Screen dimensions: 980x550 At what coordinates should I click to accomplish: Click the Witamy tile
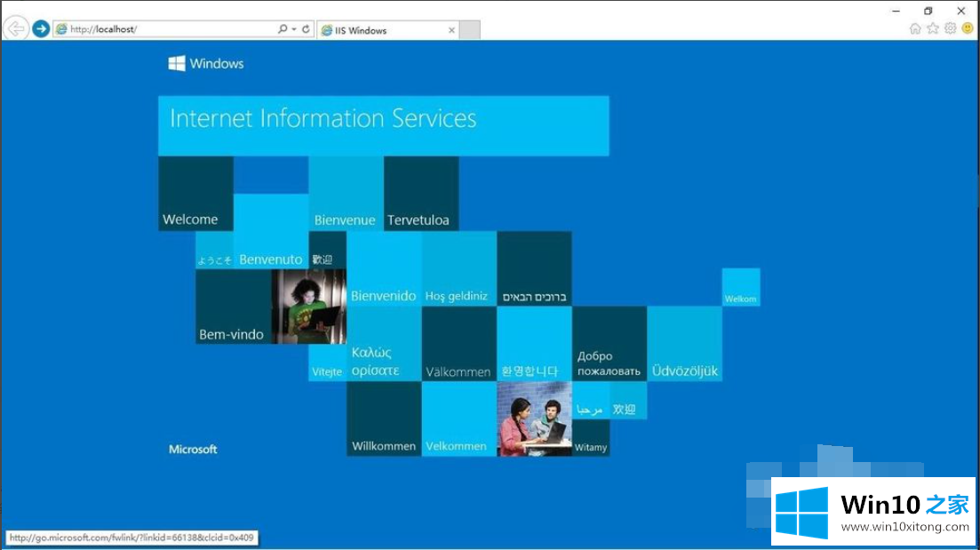click(591, 438)
